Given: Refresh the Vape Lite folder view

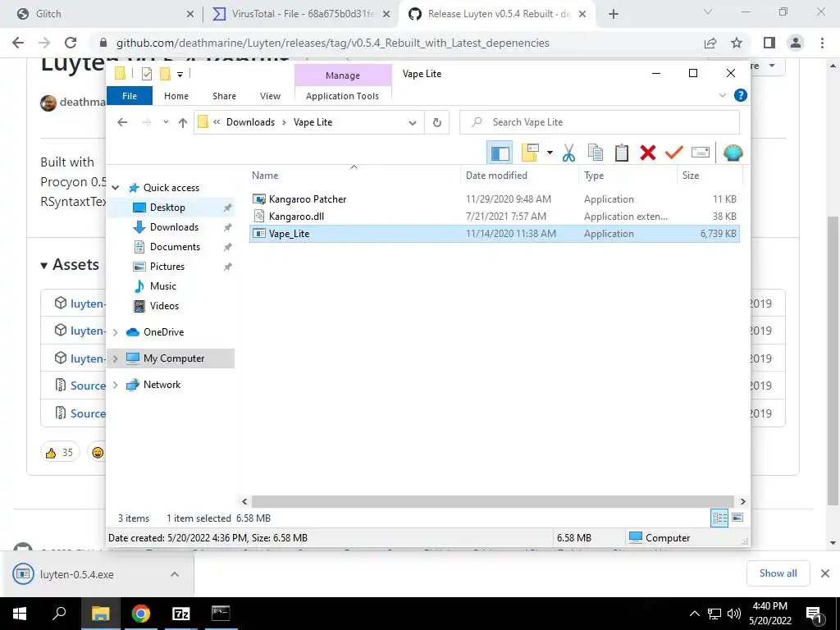Looking at the screenshot, I should click(437, 122).
